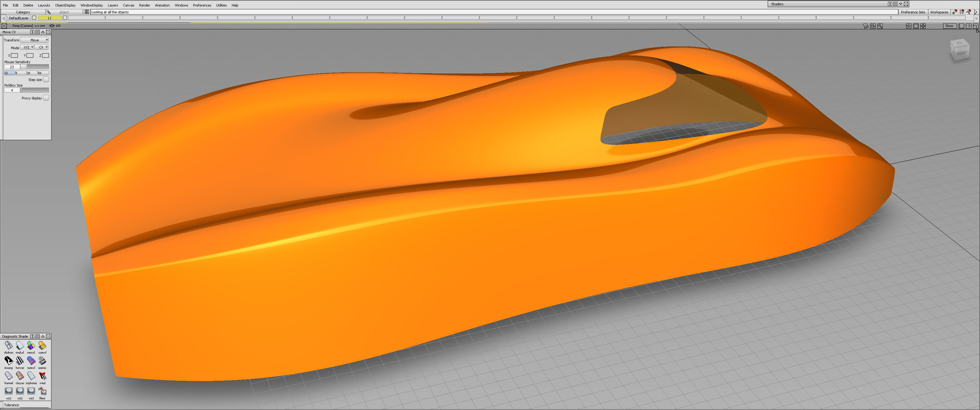980x410 pixels.
Task: Toggle DefaultLayer visibility box
Action: tap(34, 17)
